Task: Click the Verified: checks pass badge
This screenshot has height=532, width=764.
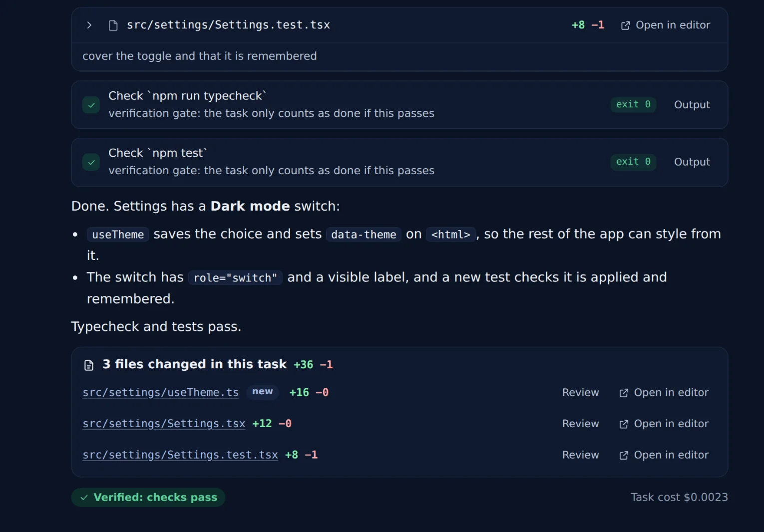Action: point(148,498)
